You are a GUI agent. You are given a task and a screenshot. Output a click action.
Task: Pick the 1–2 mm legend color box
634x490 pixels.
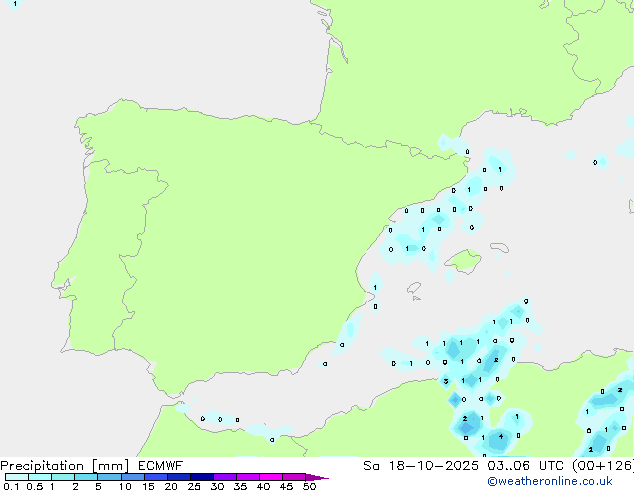click(x=63, y=477)
